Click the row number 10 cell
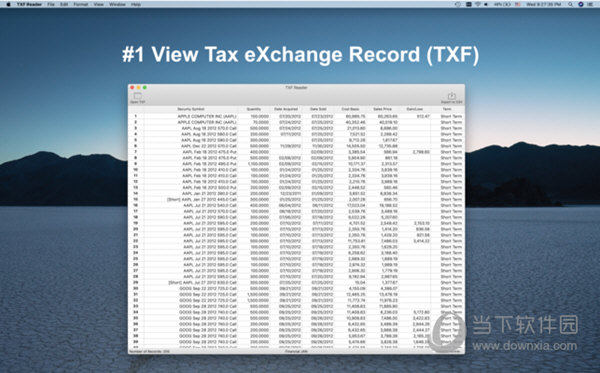Image resolution: width=600 pixels, height=373 pixels. coord(135,170)
